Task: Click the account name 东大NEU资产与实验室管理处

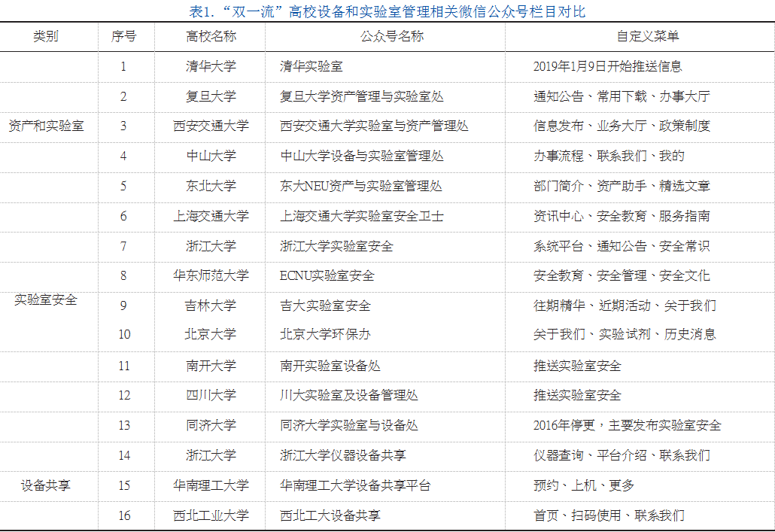Action: pos(361,186)
